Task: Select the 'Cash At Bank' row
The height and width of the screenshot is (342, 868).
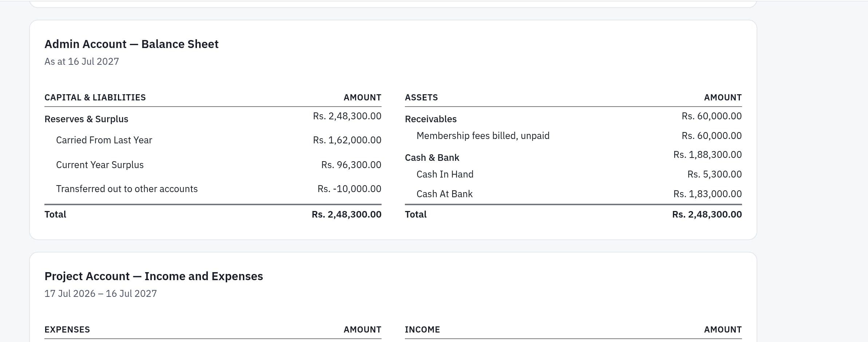Action: [x=573, y=194]
